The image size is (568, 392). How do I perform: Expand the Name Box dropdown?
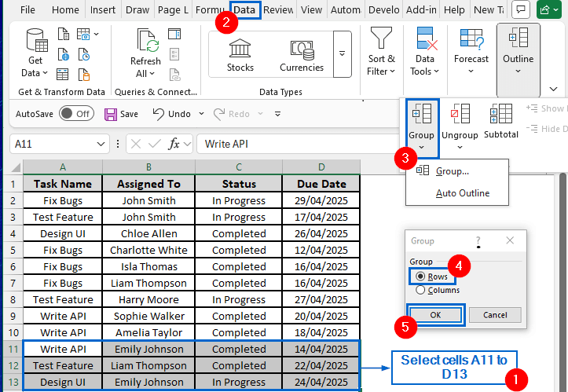[101, 145]
